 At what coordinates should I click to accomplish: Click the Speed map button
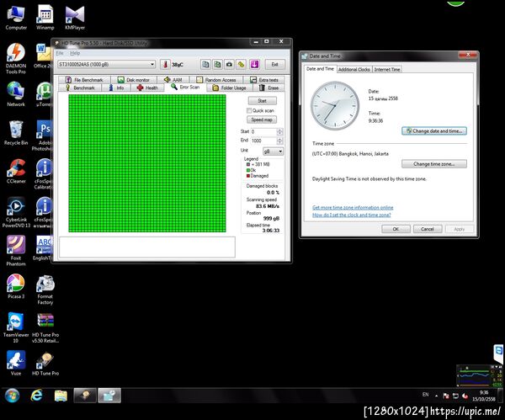coord(262,120)
